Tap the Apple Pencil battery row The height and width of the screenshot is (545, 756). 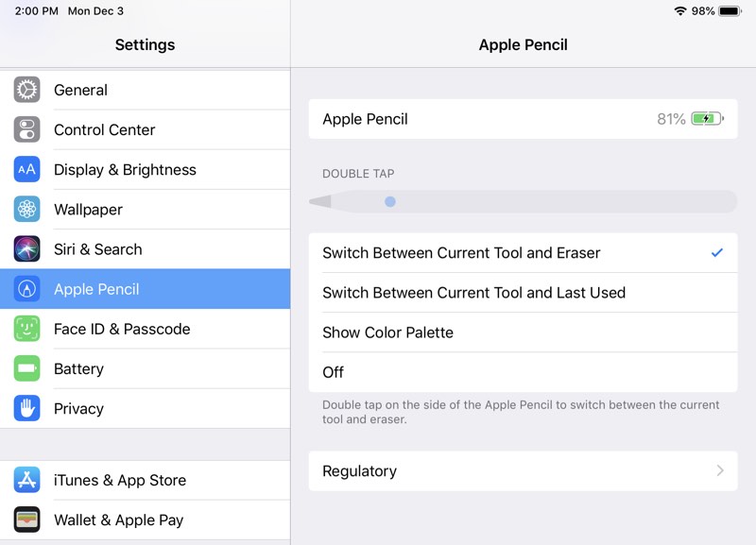[x=523, y=120]
